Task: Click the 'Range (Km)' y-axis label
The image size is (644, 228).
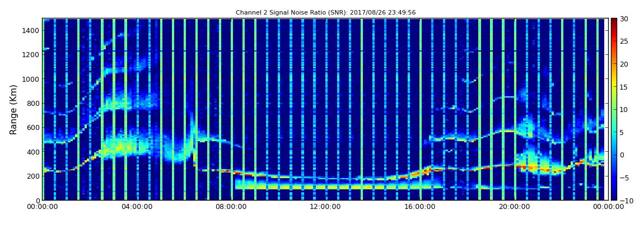Action: tap(13, 110)
